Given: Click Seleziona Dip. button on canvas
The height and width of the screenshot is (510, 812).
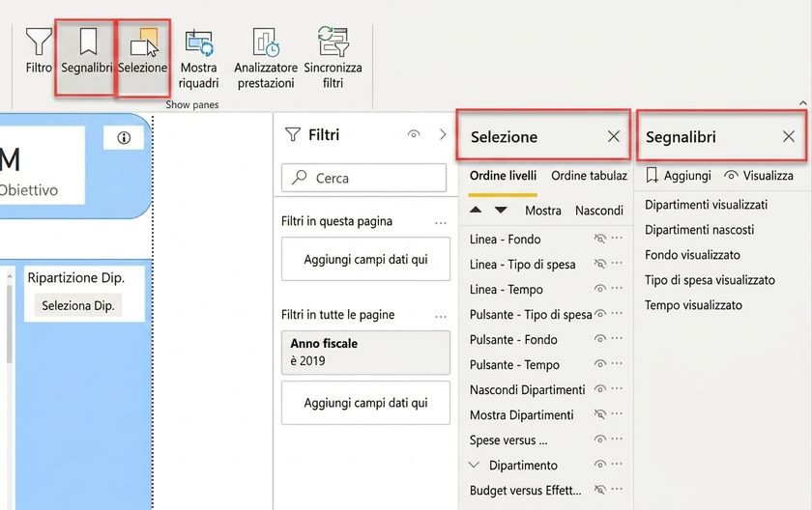Looking at the screenshot, I should tap(78, 305).
